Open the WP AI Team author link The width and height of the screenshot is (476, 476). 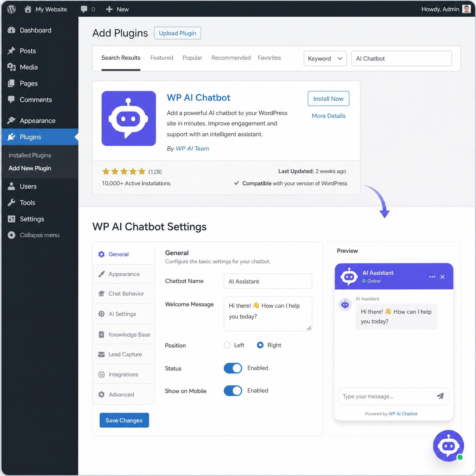coord(192,149)
